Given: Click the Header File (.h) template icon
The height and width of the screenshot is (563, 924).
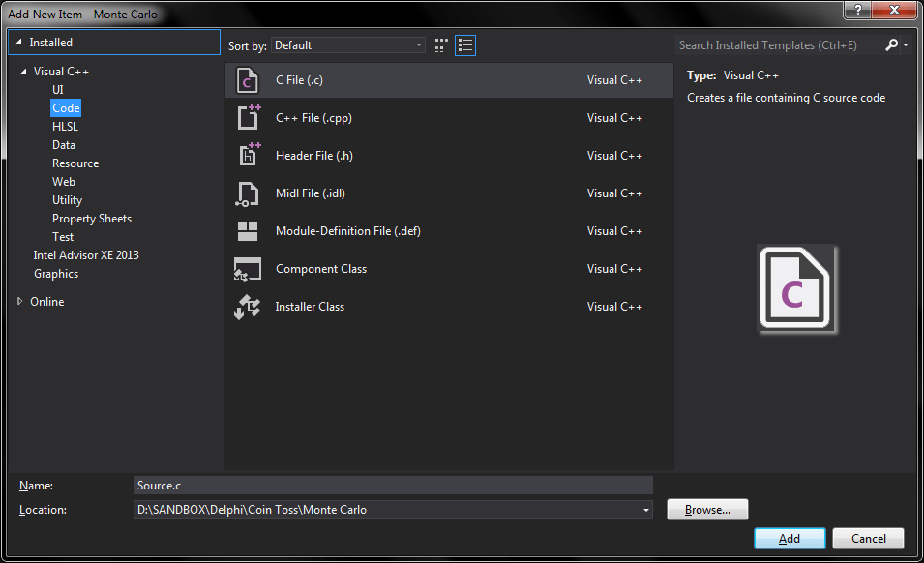Looking at the screenshot, I should tap(247, 155).
